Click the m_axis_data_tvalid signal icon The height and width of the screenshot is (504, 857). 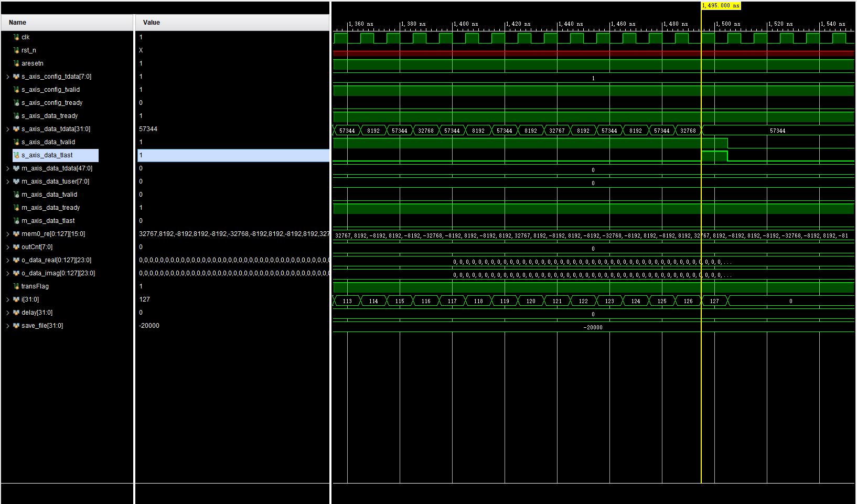[16, 195]
